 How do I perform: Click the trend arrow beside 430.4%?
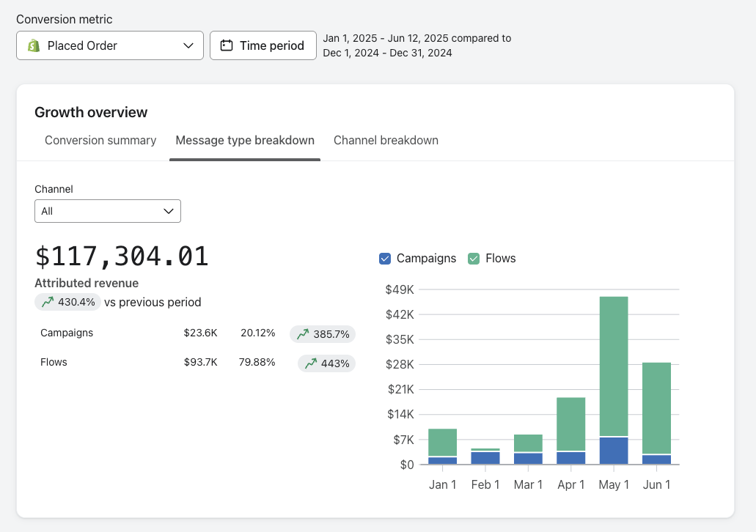47,302
